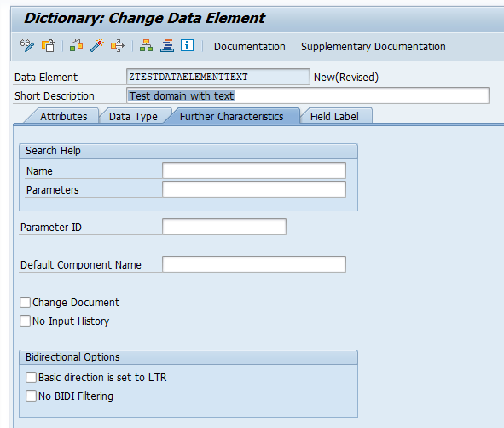This screenshot has width=504, height=428.
Task: Tick the No Input History checkbox
Action: click(x=25, y=321)
